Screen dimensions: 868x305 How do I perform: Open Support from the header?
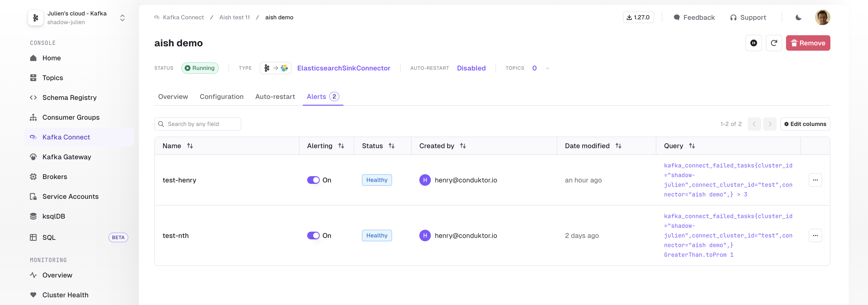tap(748, 18)
